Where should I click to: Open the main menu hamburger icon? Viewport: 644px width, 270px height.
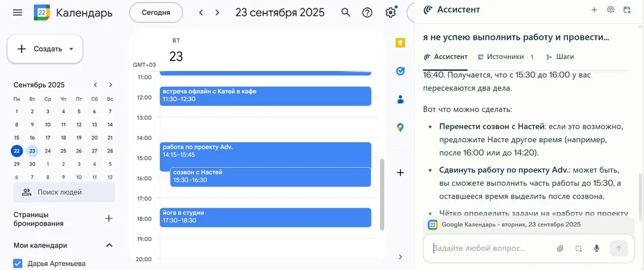pos(17,12)
